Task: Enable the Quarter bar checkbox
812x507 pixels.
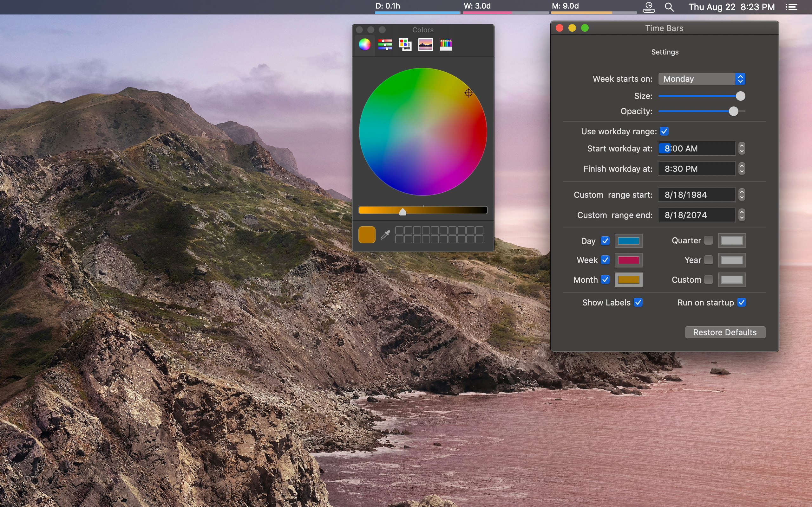Action: [708, 241]
